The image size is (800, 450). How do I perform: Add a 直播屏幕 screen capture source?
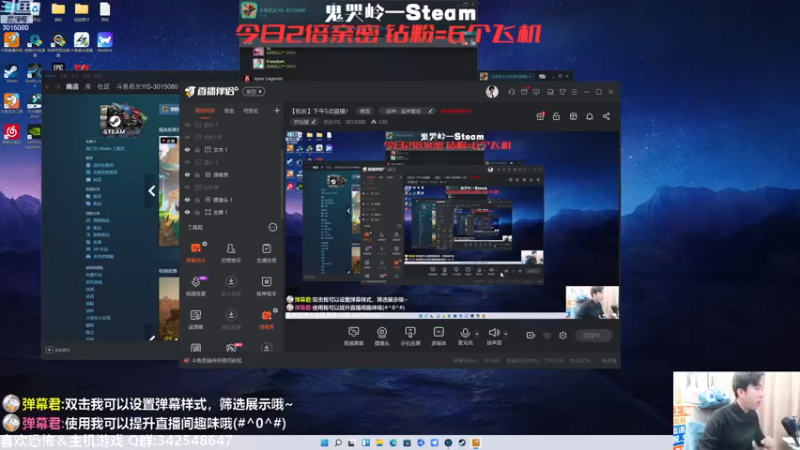click(354, 336)
